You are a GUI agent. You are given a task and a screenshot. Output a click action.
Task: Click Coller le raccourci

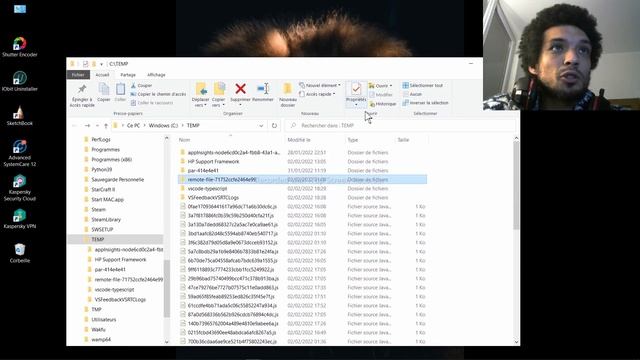(x=152, y=103)
